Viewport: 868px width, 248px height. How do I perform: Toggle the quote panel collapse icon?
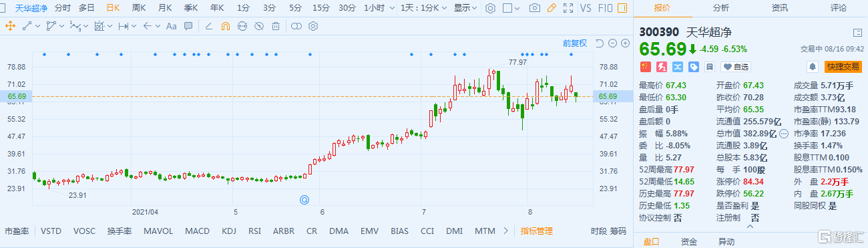pos(857,32)
